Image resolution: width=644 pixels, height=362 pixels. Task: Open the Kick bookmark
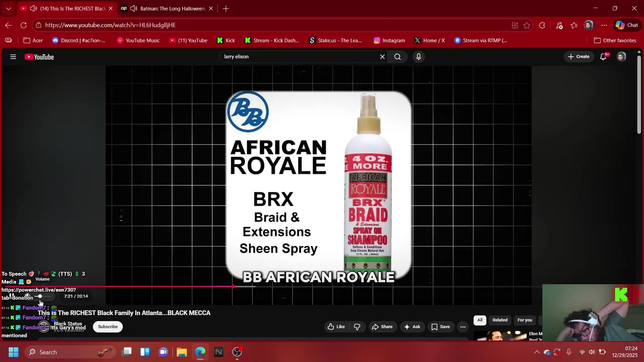(x=225, y=40)
